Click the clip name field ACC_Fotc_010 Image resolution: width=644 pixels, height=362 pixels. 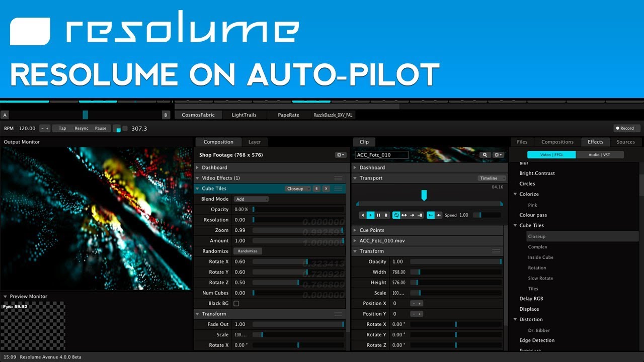[380, 155]
